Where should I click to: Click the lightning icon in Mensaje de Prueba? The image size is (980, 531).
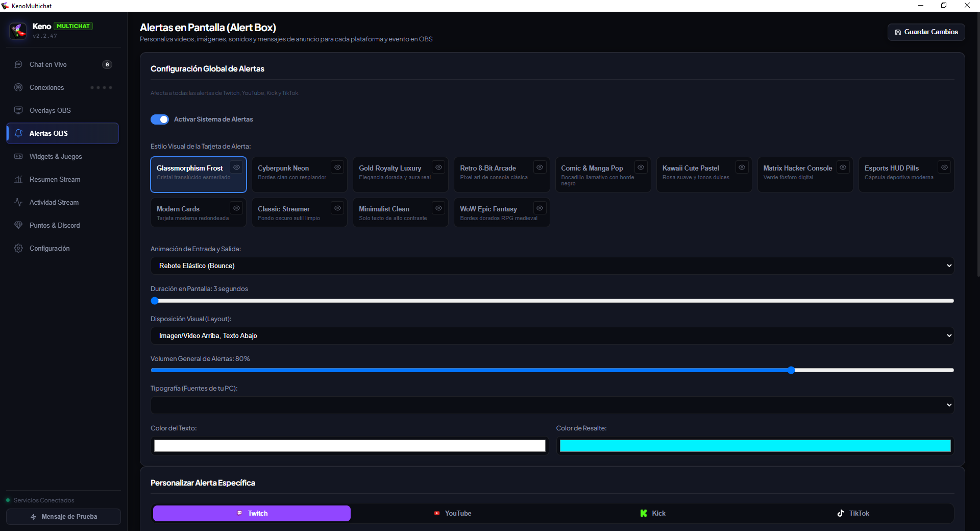(33, 517)
